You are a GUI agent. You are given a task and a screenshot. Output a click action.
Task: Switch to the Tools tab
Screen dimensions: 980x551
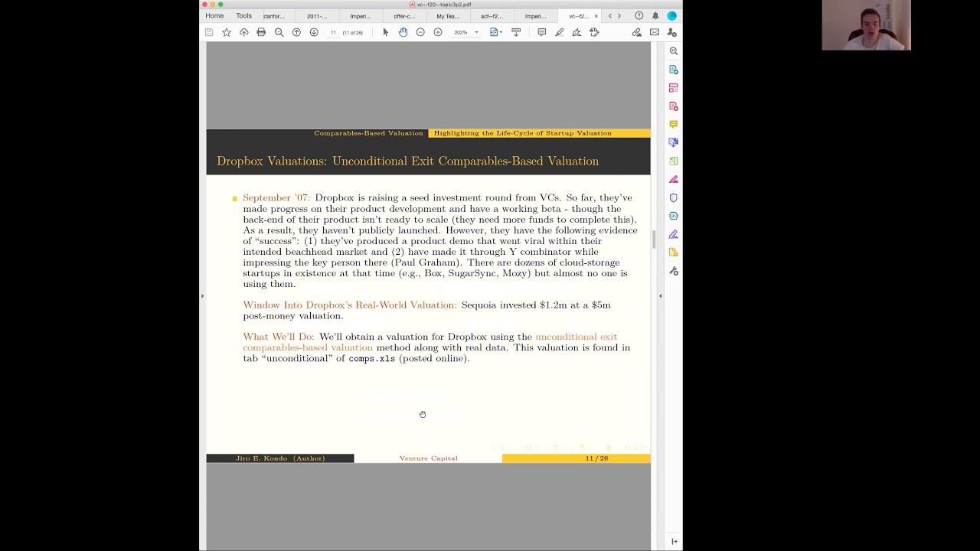tap(243, 15)
